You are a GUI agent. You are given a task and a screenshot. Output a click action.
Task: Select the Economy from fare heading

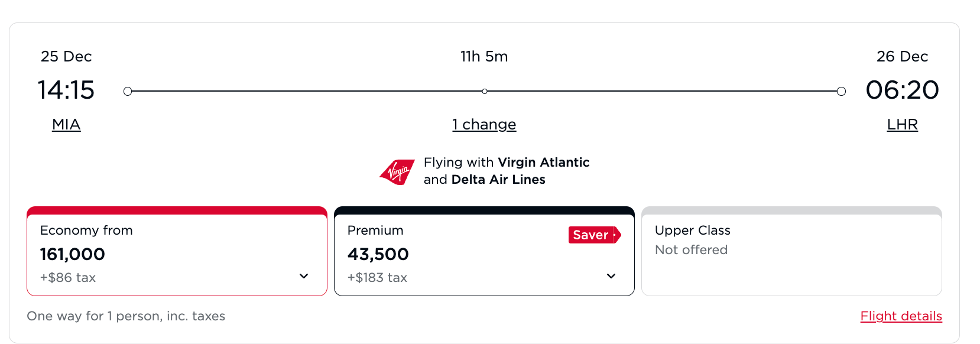(86, 231)
